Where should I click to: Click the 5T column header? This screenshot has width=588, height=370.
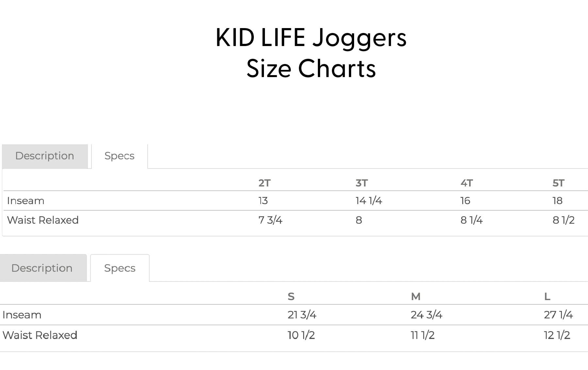tap(559, 183)
